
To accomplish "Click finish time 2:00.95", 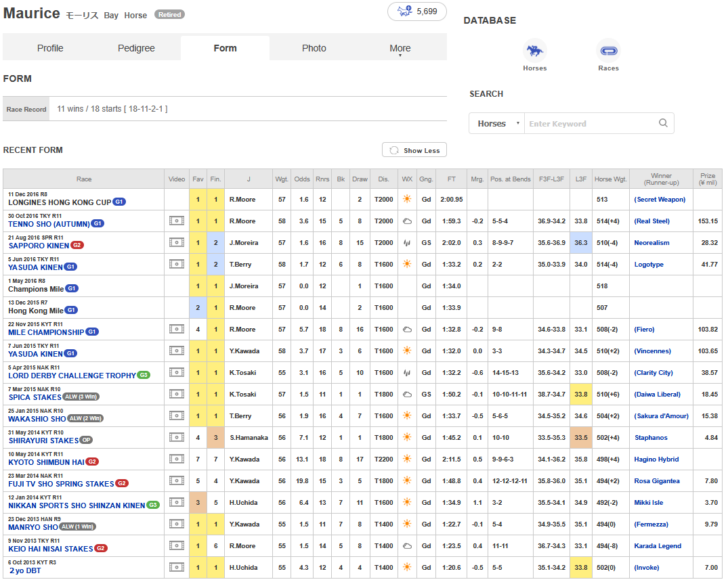I will 451,199.
